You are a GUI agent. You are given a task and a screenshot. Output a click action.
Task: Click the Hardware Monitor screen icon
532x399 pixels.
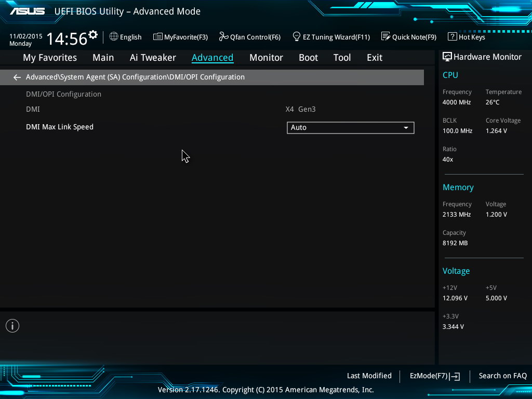(x=447, y=57)
